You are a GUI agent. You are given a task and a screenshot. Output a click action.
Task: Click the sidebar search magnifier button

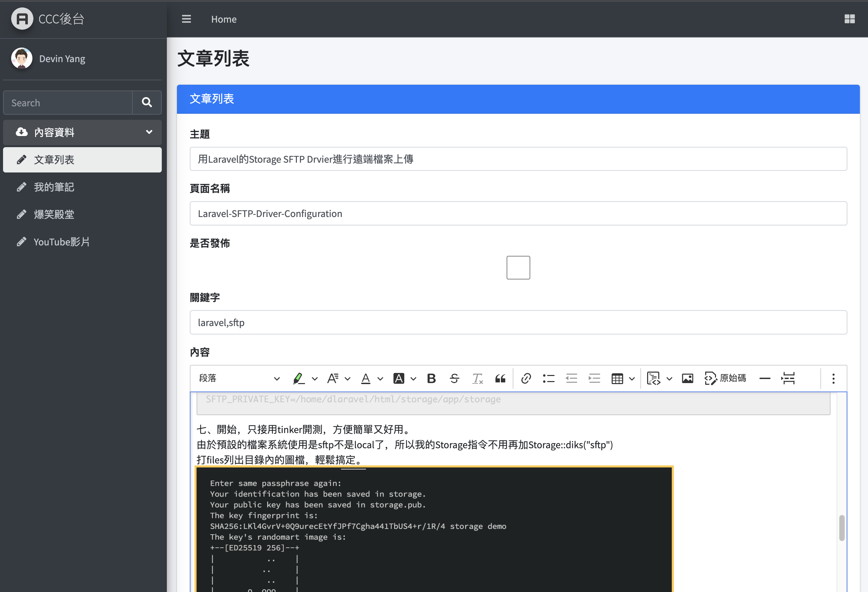[147, 103]
